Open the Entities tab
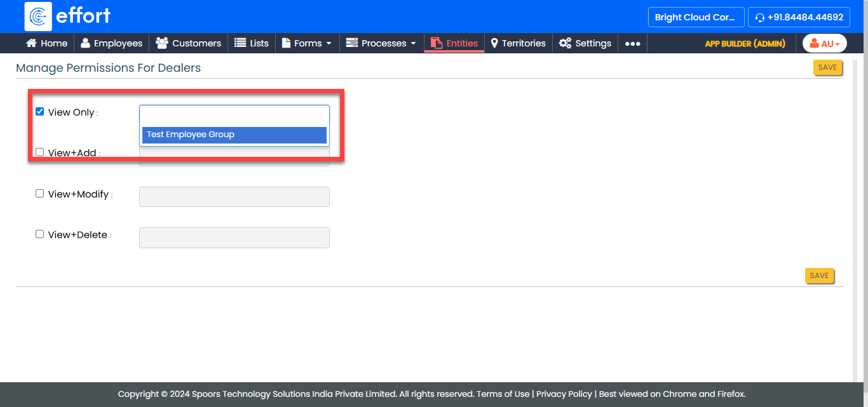 coord(454,43)
